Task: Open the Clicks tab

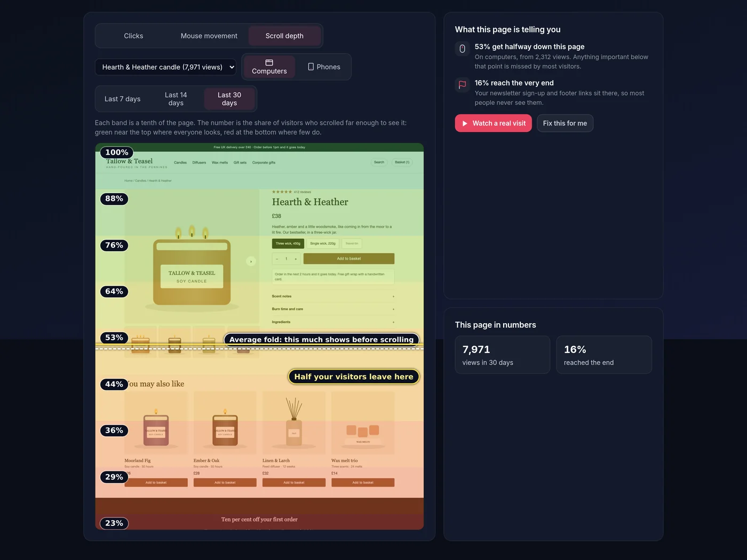Action: (x=133, y=36)
